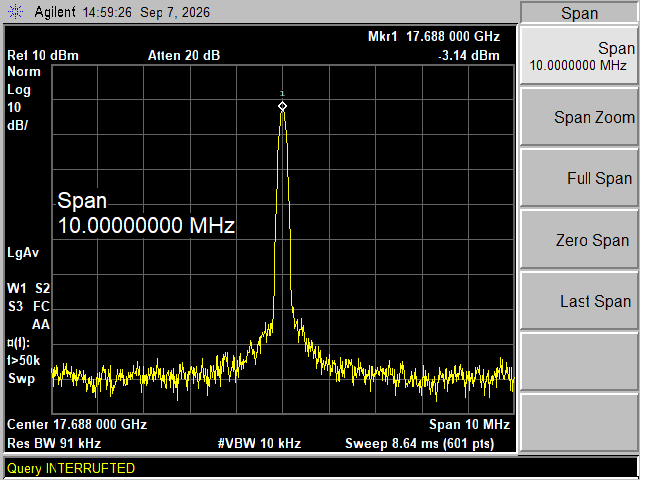Click the LgAv annotation
Image resolution: width=666 pixels, height=500 pixels.
point(23,253)
